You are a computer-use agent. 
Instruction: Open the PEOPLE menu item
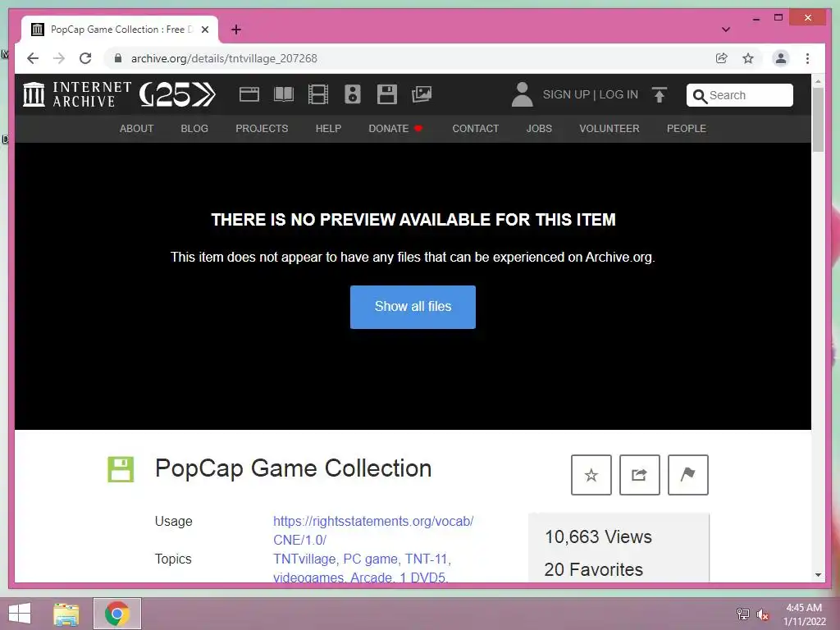(687, 129)
